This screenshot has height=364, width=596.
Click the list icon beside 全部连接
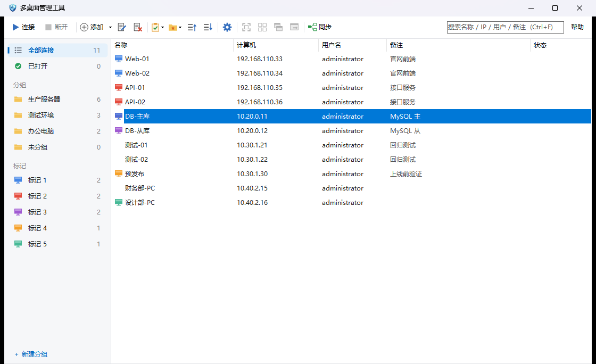pos(18,50)
